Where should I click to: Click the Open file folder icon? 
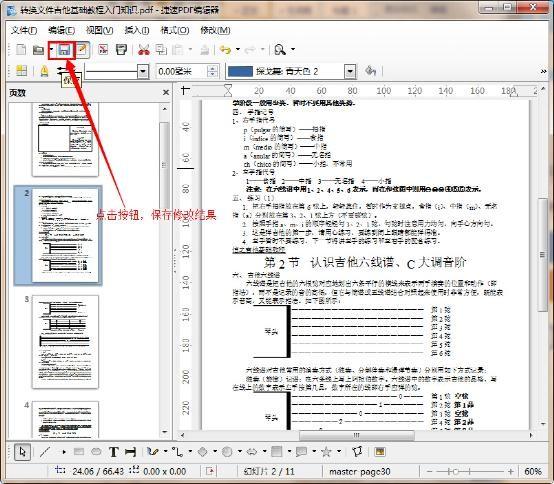click(x=38, y=50)
